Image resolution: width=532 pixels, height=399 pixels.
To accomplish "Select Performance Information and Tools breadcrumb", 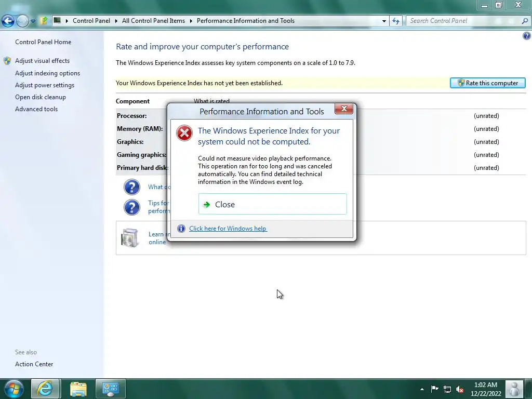I will click(246, 21).
